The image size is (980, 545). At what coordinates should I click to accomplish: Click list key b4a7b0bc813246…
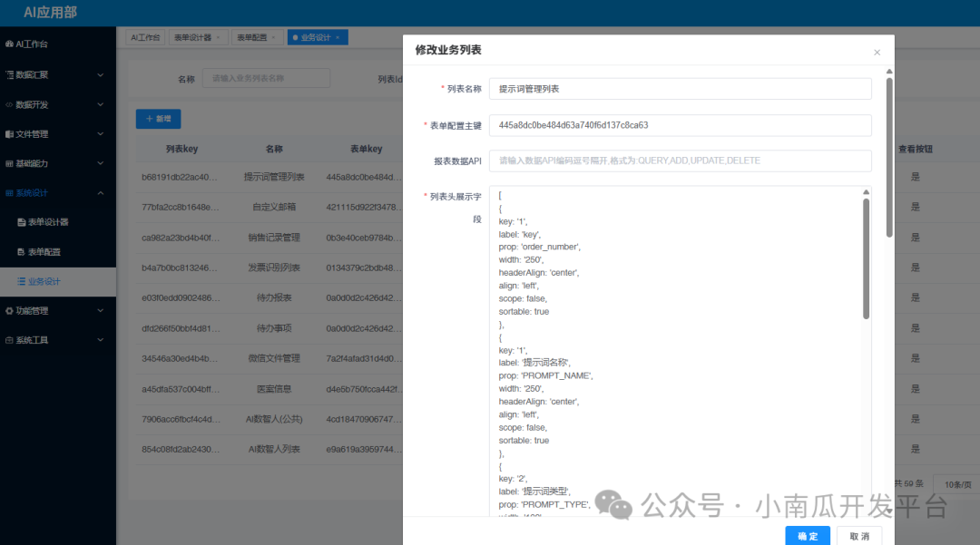180,268
